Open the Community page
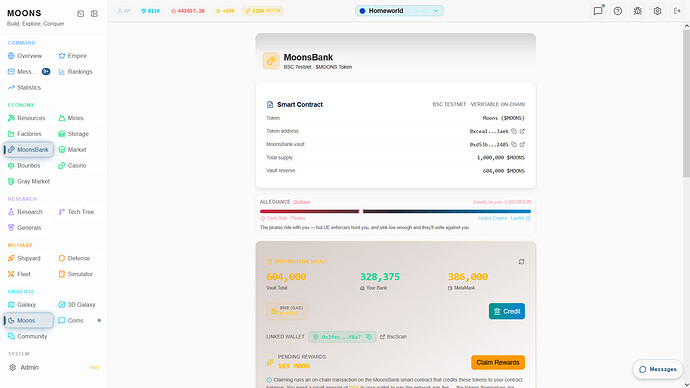 click(27, 336)
